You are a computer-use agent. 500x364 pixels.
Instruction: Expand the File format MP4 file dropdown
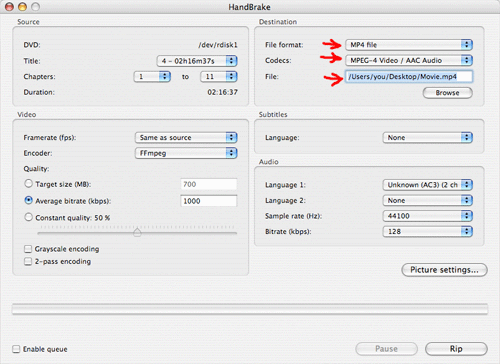[x=409, y=45]
